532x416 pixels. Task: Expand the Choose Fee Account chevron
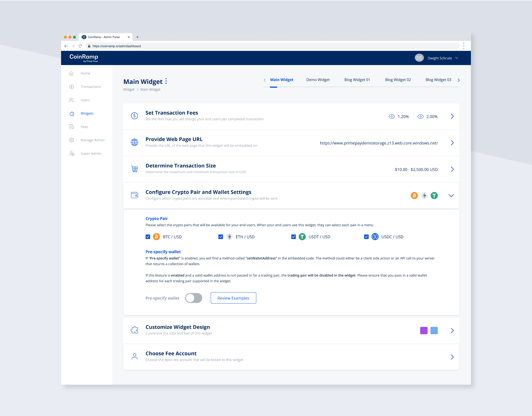(x=452, y=357)
